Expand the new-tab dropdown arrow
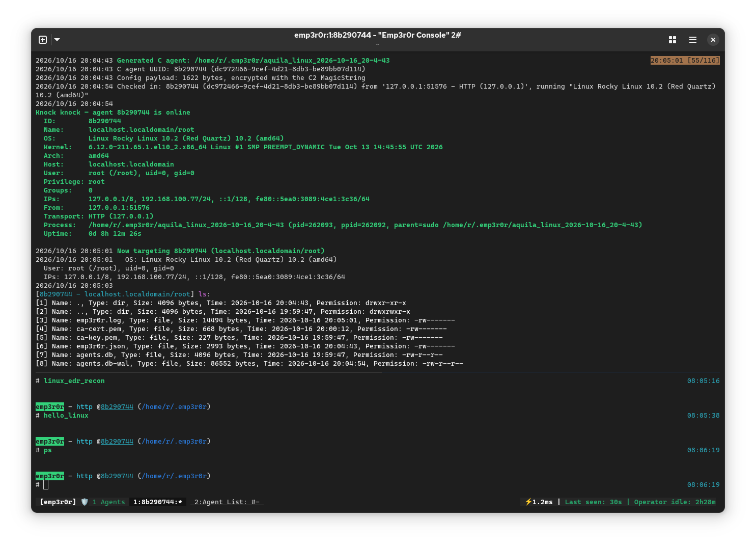This screenshot has height=547, width=756. pyautogui.click(x=57, y=40)
